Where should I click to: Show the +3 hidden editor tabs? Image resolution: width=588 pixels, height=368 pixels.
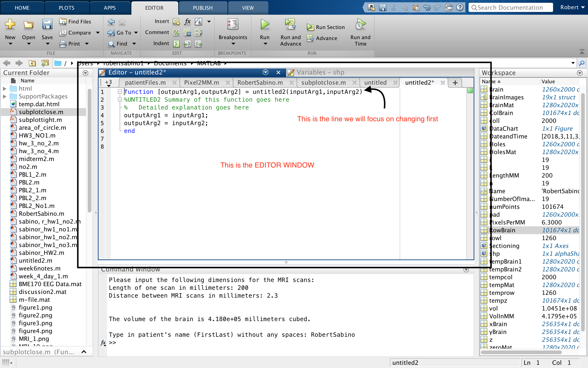(x=108, y=83)
